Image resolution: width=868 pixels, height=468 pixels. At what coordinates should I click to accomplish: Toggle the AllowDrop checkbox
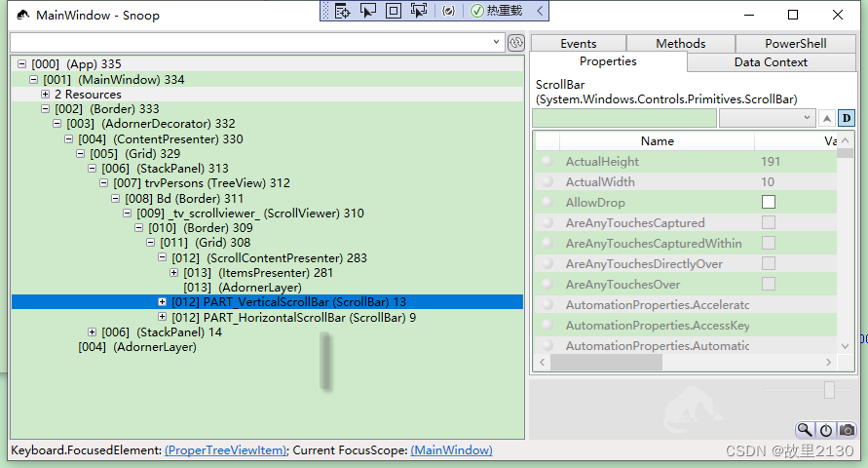tap(769, 202)
